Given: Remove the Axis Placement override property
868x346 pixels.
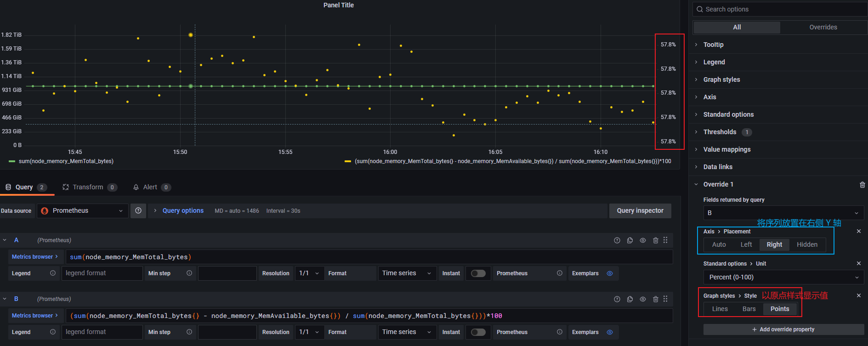Looking at the screenshot, I should click(858, 231).
